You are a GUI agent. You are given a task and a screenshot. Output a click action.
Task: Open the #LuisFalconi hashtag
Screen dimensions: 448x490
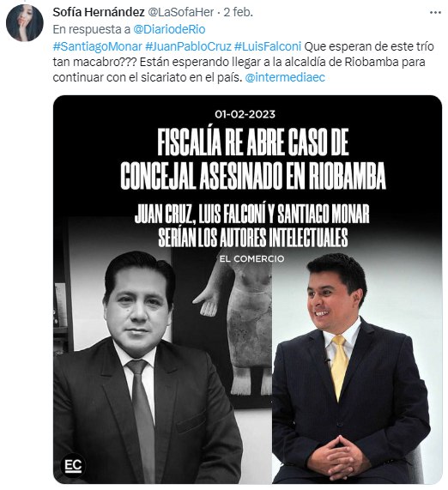tap(268, 46)
